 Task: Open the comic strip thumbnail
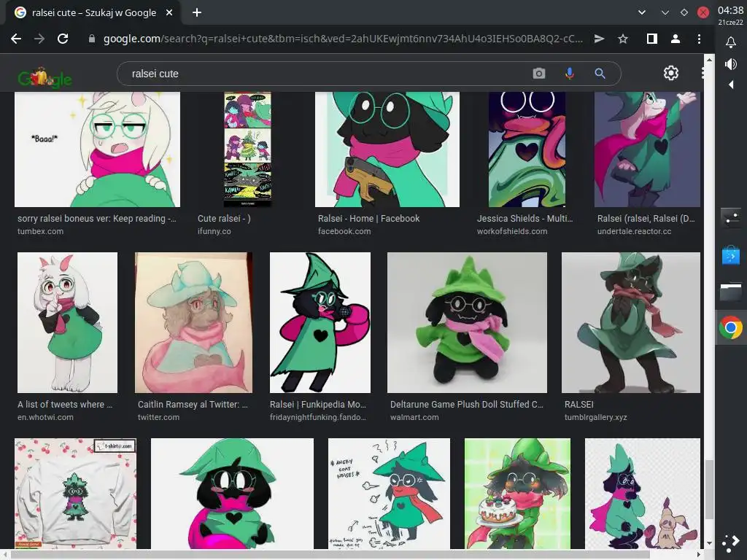[x=248, y=149]
